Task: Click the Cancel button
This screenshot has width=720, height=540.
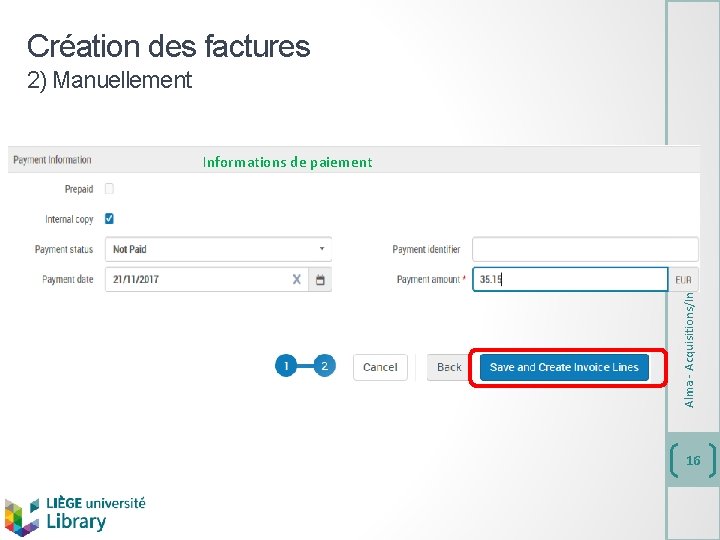Action: click(x=380, y=367)
